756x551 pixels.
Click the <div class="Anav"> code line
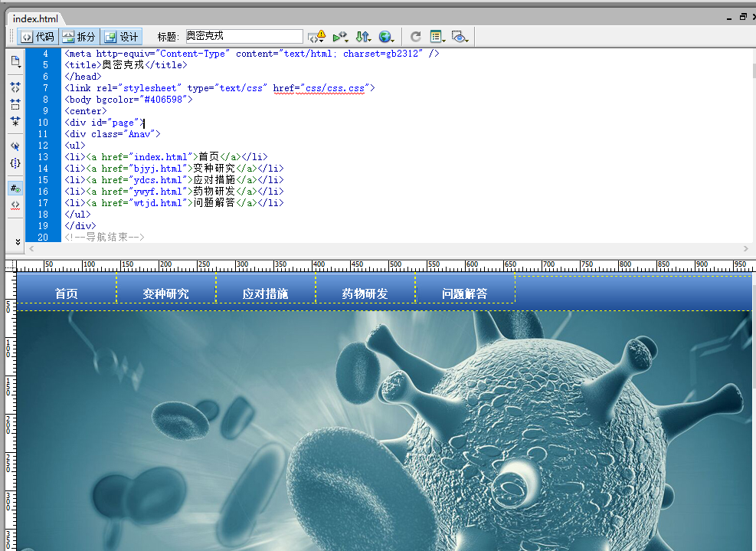[113, 134]
